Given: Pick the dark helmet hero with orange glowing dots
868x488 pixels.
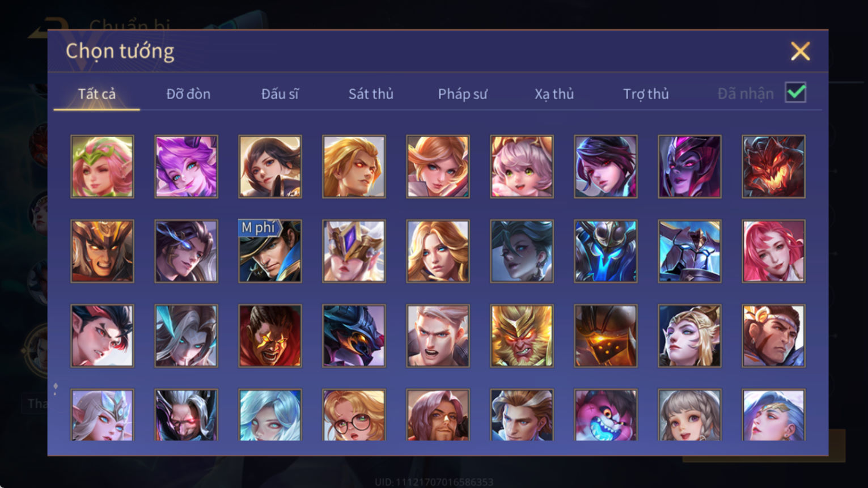Looking at the screenshot, I should tap(606, 336).
